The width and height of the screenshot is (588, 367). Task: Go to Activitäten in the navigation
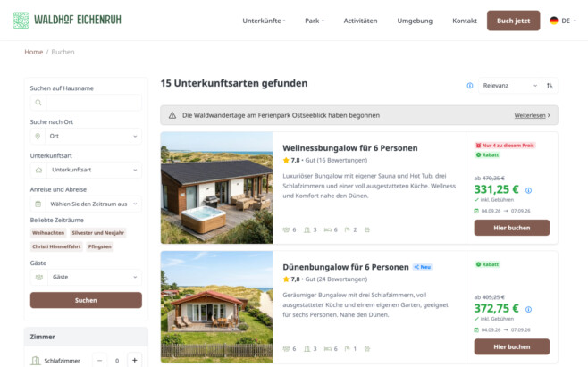[x=360, y=21]
